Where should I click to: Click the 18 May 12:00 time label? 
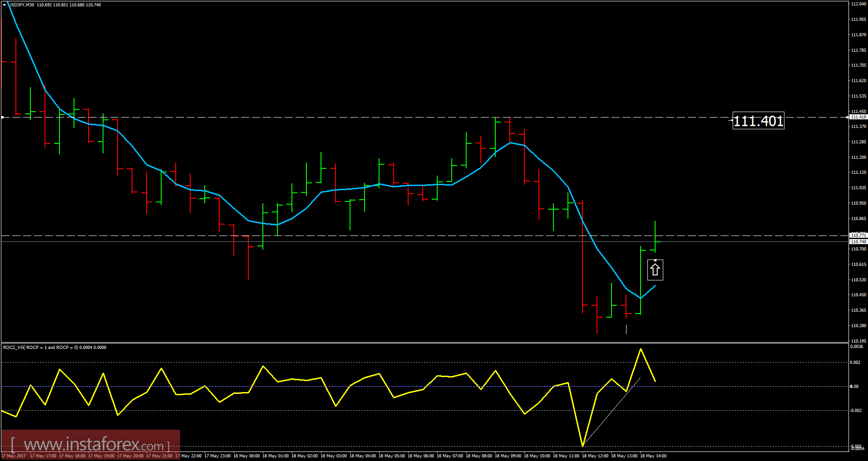pyautogui.click(x=595, y=456)
